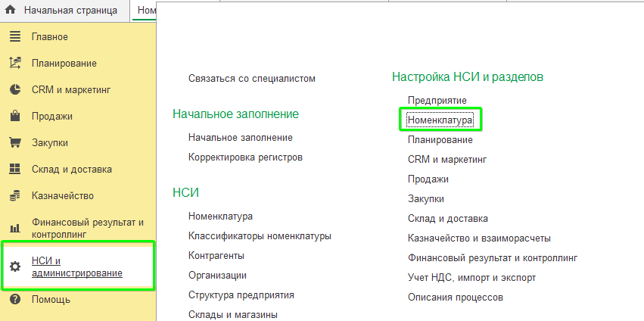
Task: Click the Финансовый результат bar chart icon
Action: click(x=15, y=228)
